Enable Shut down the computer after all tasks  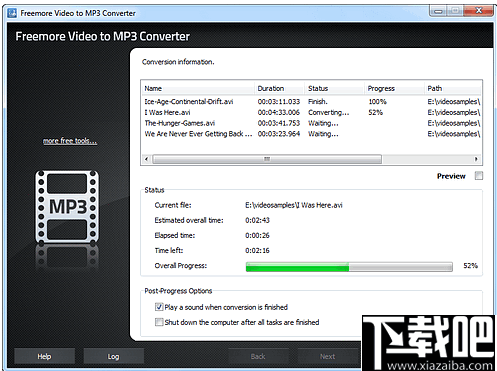[x=159, y=322]
